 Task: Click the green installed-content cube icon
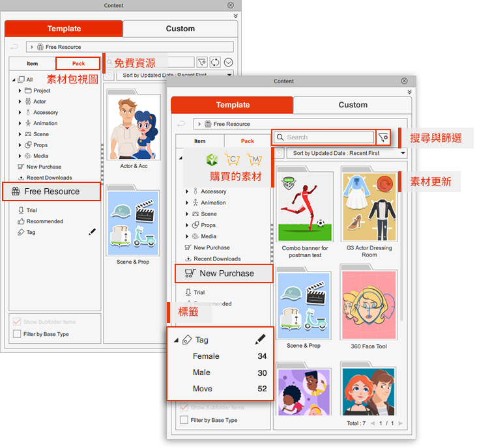(x=211, y=160)
